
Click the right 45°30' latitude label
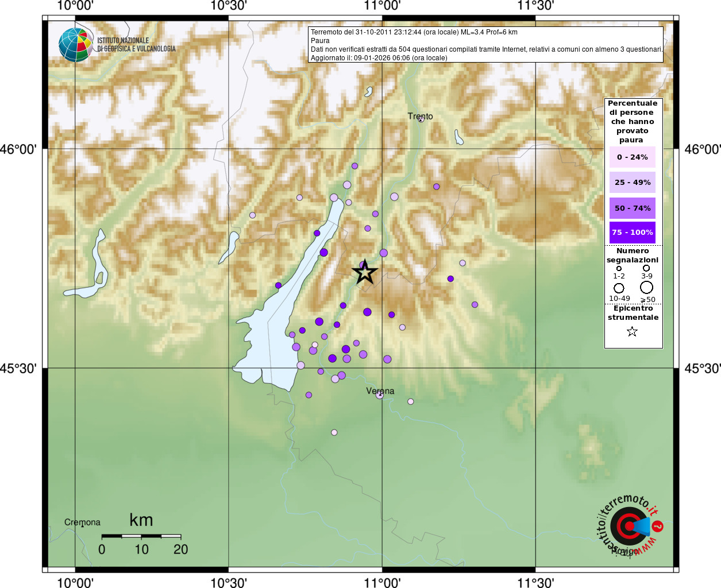click(x=703, y=368)
